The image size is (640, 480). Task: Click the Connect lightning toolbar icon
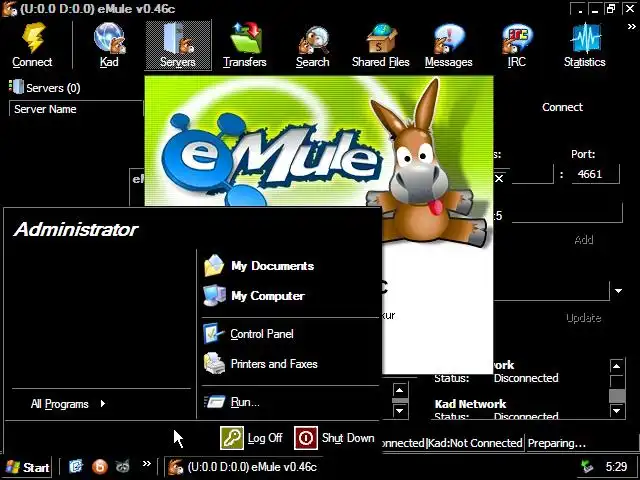(32, 45)
